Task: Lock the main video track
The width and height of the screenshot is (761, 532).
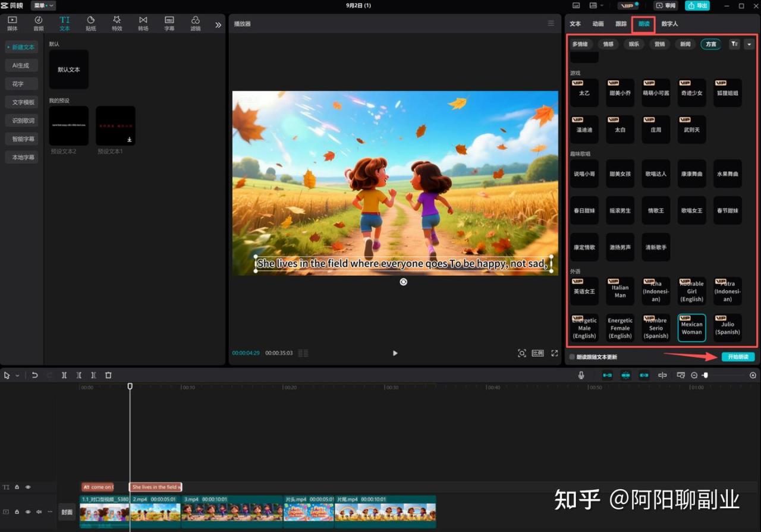Action: point(17,512)
